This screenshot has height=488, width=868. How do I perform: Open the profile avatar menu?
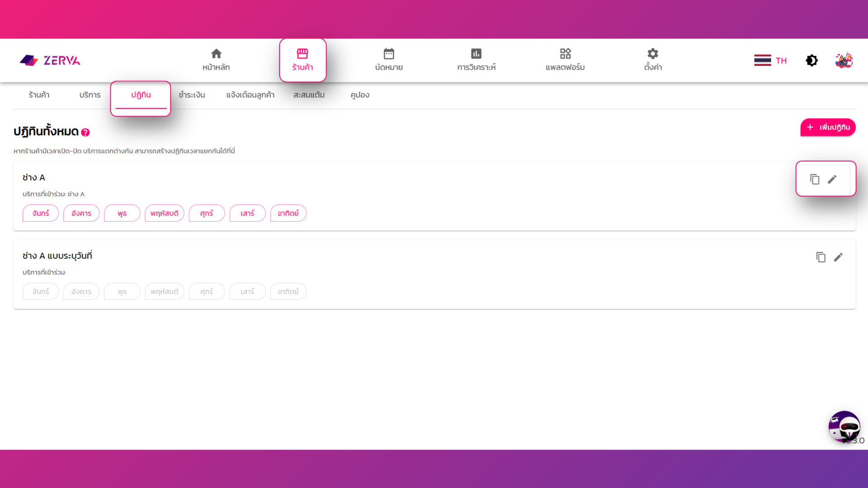844,60
